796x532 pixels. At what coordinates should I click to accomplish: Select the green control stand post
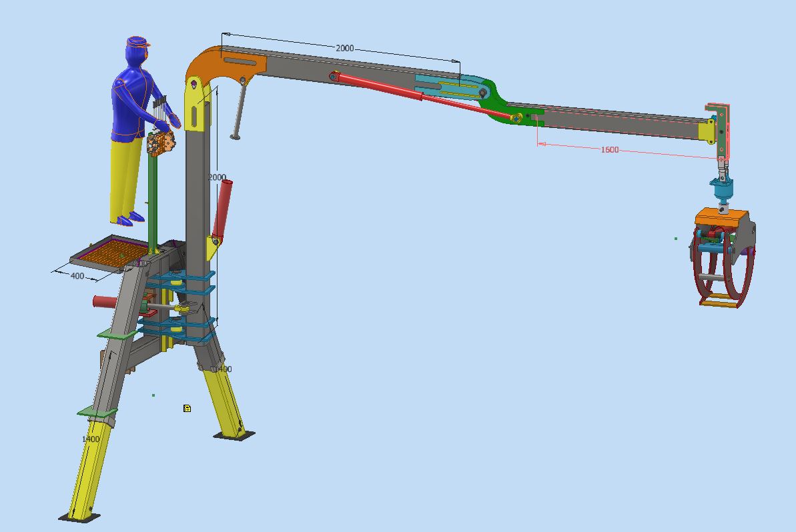pos(151,203)
